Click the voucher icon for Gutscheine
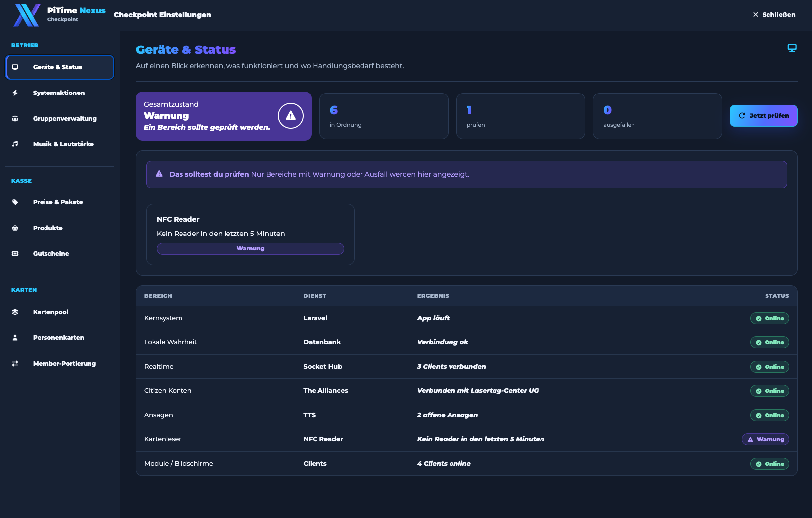Viewport: 812px width, 518px height. [x=15, y=254]
